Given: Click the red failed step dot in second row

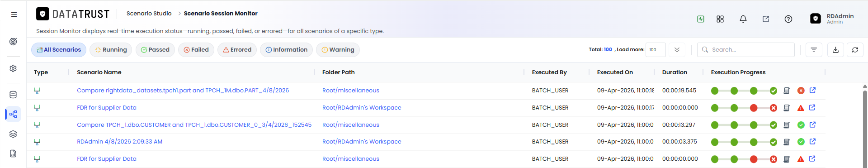Looking at the screenshot, I should [754, 108].
